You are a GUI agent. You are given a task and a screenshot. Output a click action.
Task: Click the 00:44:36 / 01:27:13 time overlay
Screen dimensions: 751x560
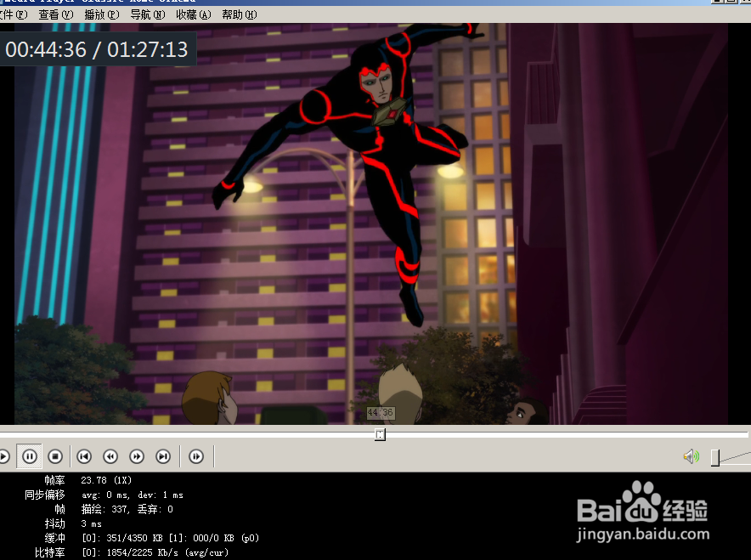click(97, 49)
